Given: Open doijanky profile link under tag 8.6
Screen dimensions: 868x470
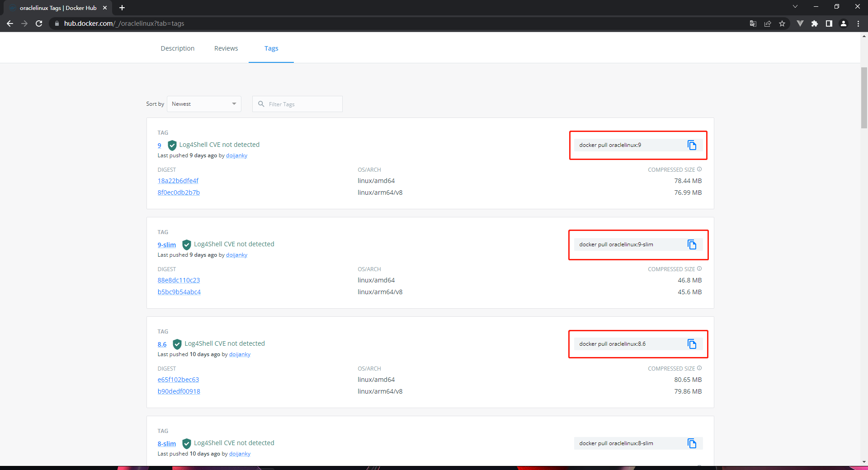Looking at the screenshot, I should pos(240,354).
